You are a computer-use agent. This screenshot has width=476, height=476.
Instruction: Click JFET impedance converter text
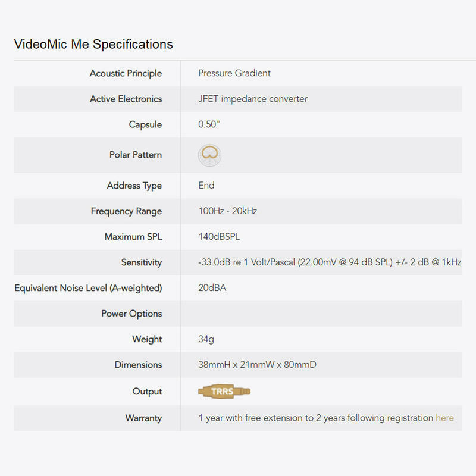(253, 99)
